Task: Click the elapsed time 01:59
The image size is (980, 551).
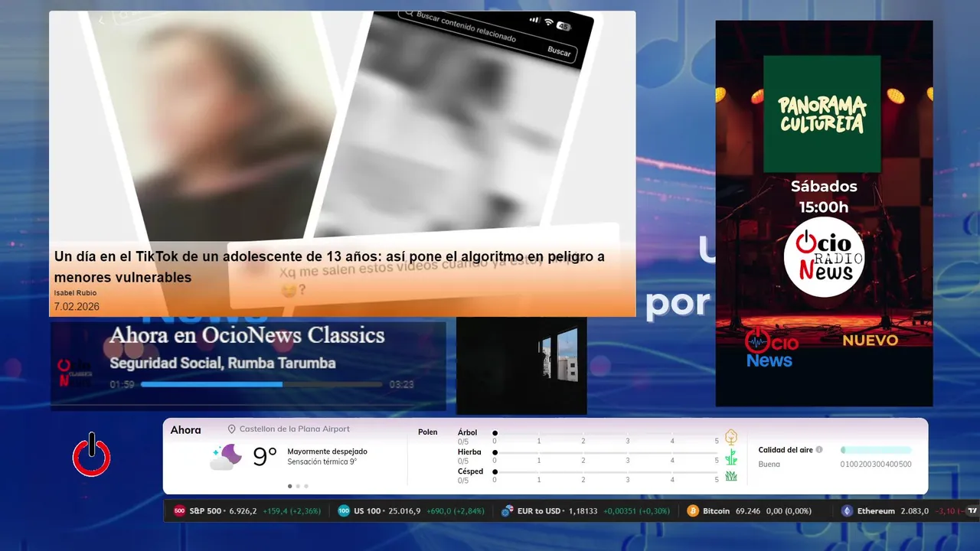Action: (x=122, y=384)
